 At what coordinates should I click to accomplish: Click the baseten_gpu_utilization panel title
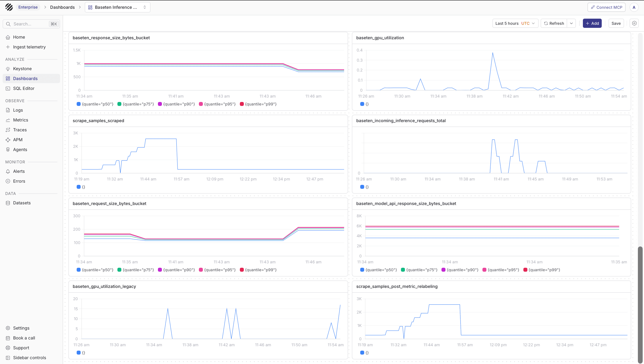point(380,37)
